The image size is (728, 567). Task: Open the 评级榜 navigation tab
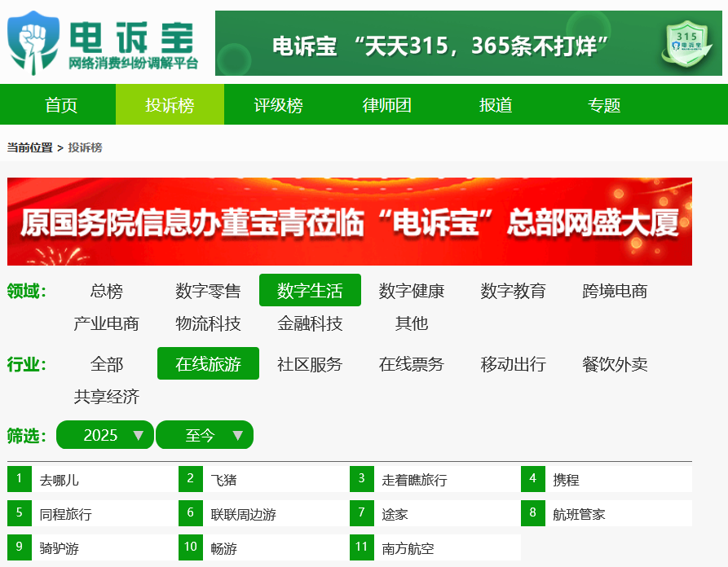[279, 105]
